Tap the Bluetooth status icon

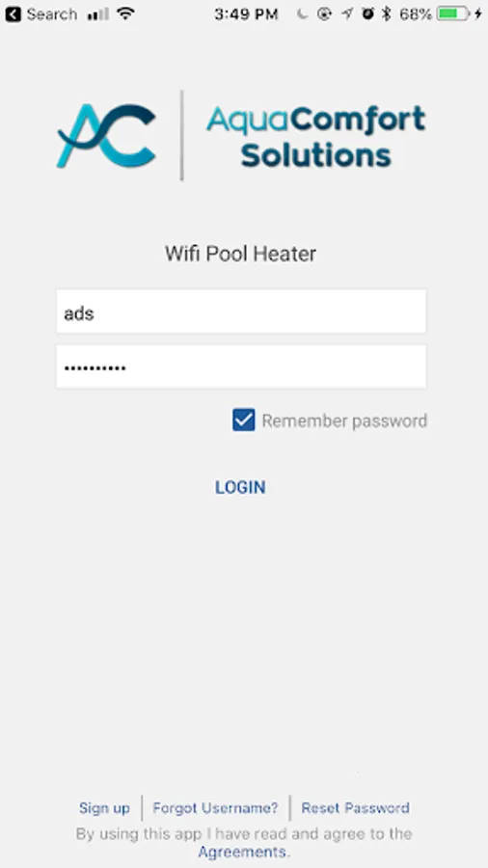click(387, 14)
